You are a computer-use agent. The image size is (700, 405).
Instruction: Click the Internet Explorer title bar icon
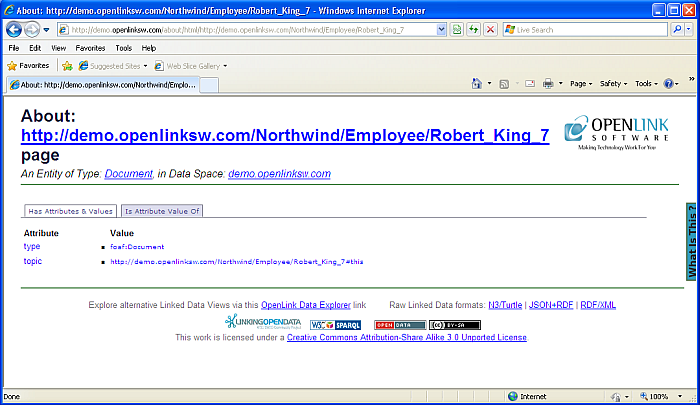pos(9,10)
